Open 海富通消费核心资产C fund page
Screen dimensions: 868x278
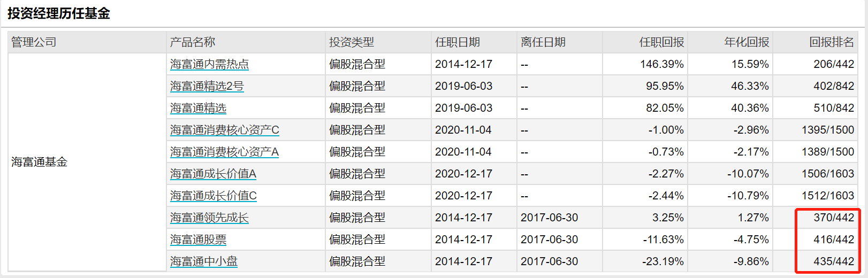[x=224, y=130]
